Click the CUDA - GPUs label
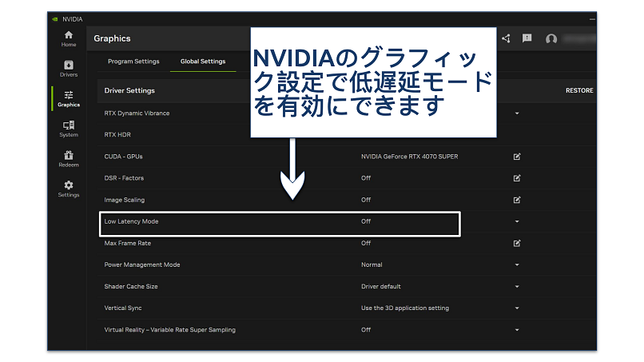Image resolution: width=644 pixels, height=362 pixels. click(x=123, y=157)
